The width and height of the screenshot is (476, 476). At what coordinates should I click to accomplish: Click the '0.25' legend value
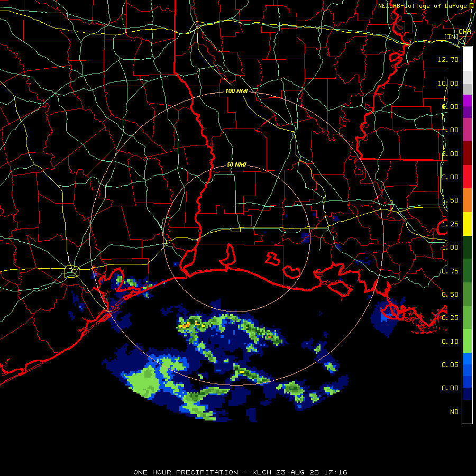click(450, 318)
